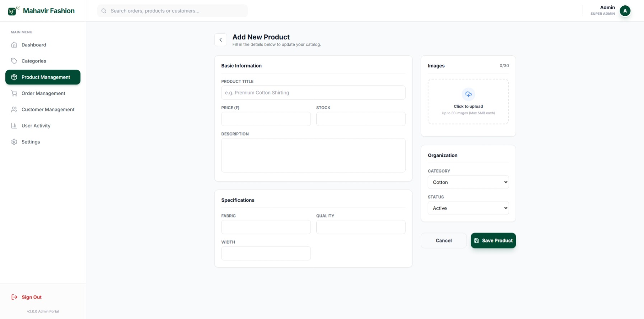Open the Category dropdown showing Cotton
This screenshot has height=319, width=644.
click(x=468, y=182)
